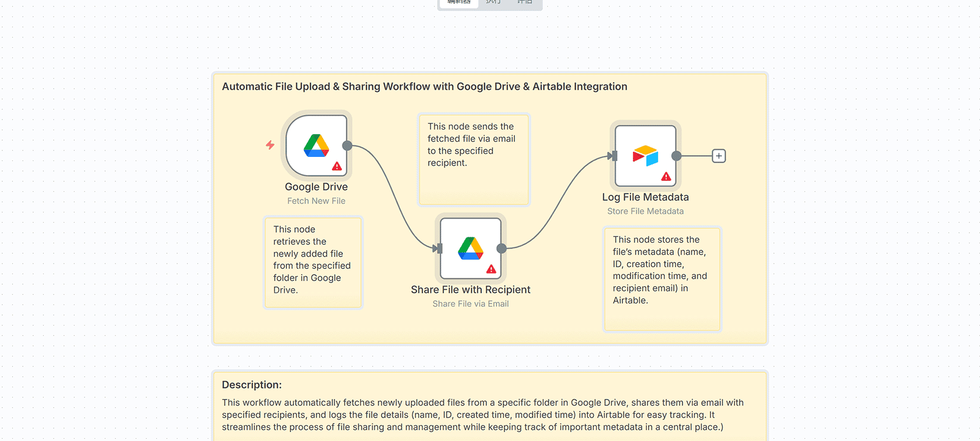Switch to the 编辑器 tab
Screen dimensions: 980x441
click(459, 2)
